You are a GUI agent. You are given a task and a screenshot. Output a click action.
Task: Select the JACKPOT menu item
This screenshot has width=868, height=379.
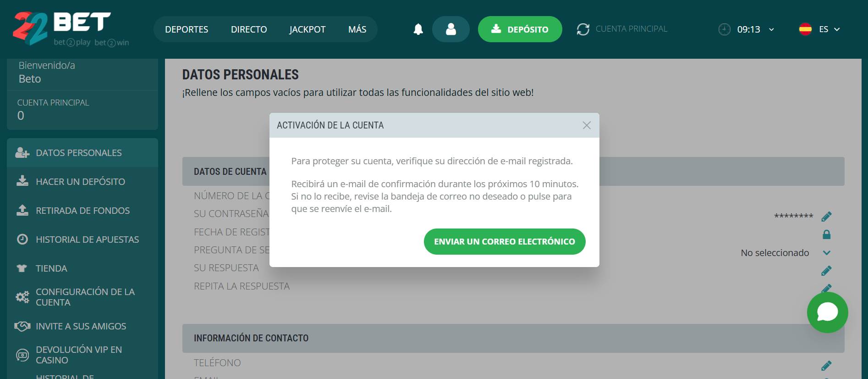[x=307, y=29]
